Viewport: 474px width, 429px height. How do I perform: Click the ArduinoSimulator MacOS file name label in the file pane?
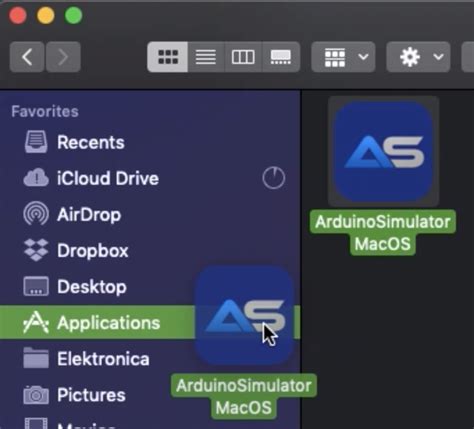[383, 232]
